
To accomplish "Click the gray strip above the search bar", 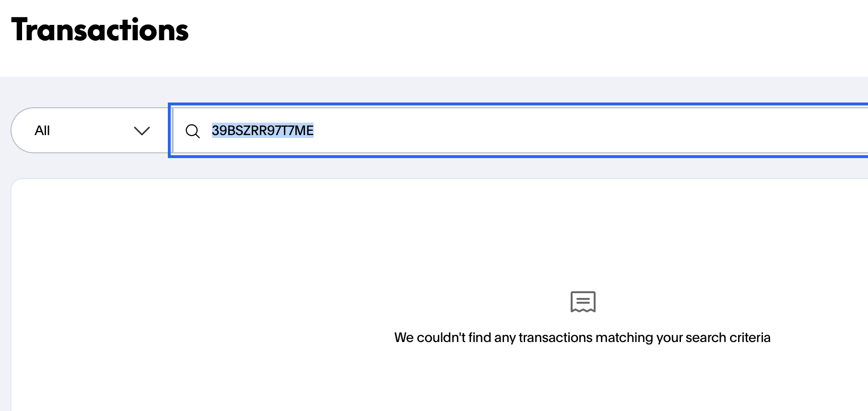I will coord(432,90).
